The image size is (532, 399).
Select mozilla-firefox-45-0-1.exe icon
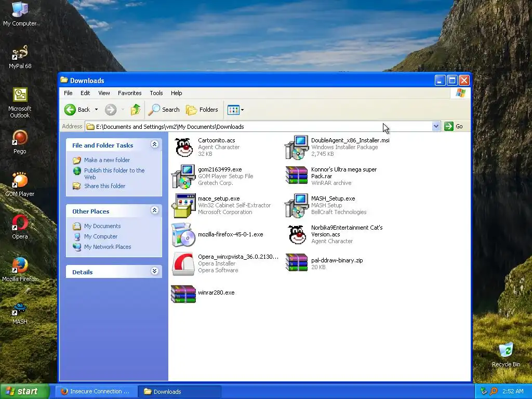(x=183, y=234)
